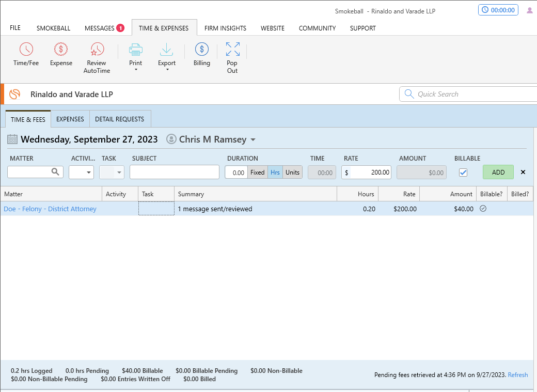Click the Time/Fee clock icon
This screenshot has width=537, height=392.
(26, 50)
